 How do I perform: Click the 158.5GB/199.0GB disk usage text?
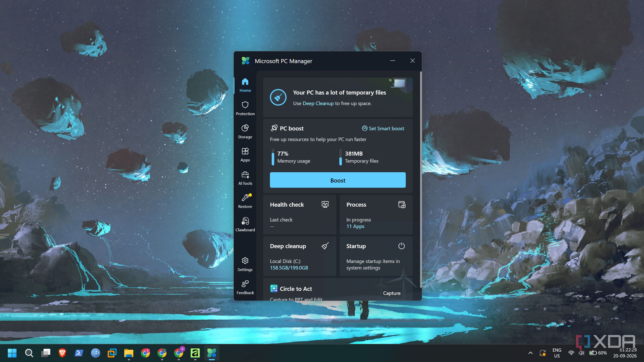[x=289, y=268]
